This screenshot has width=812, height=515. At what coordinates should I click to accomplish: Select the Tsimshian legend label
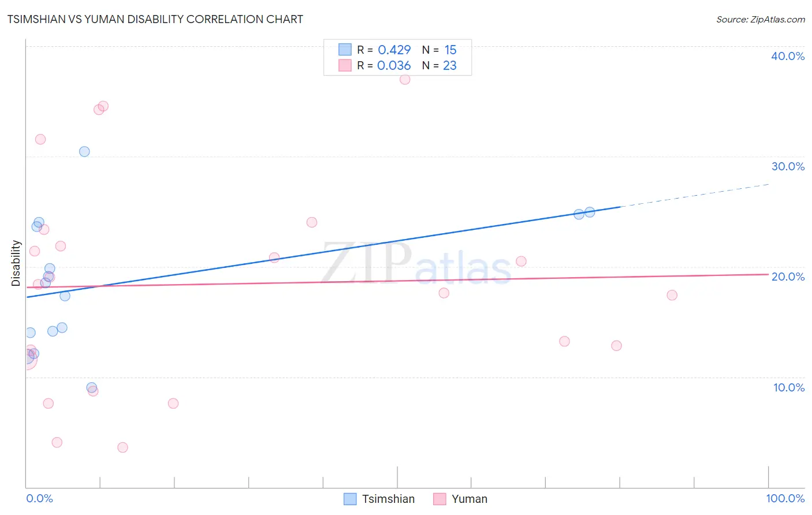388,499
